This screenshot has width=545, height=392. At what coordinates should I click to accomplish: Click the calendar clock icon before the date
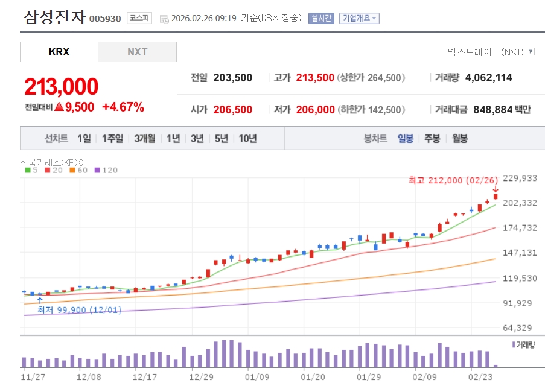coord(164,19)
